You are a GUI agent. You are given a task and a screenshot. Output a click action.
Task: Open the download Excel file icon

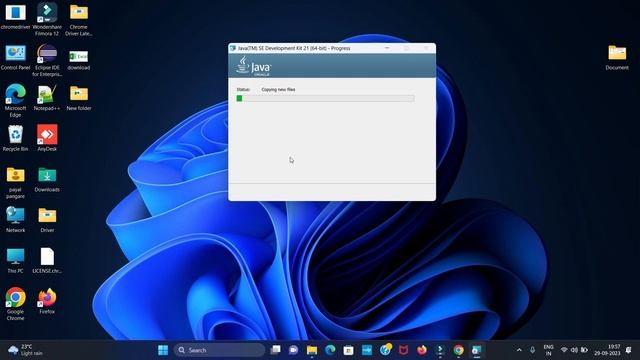(79, 60)
